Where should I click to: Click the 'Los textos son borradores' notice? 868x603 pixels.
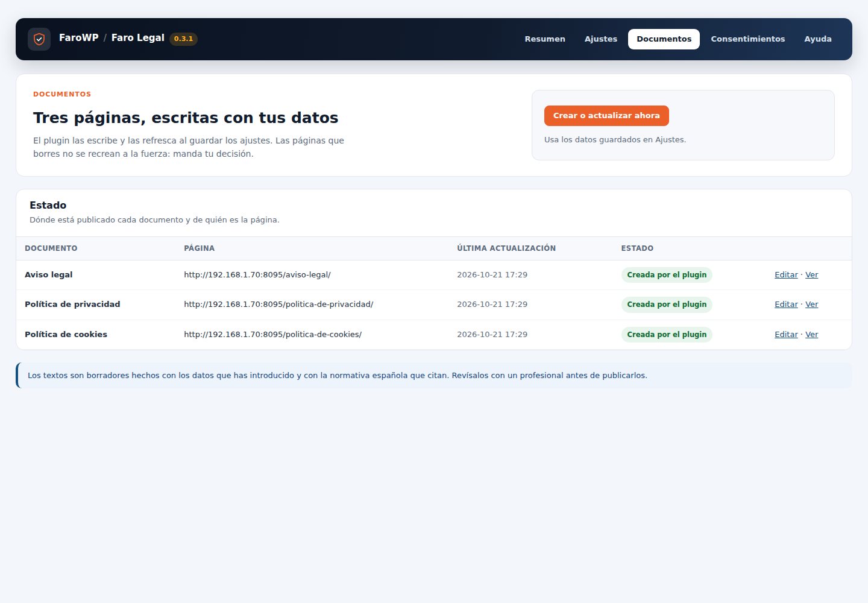pyautogui.click(x=434, y=376)
